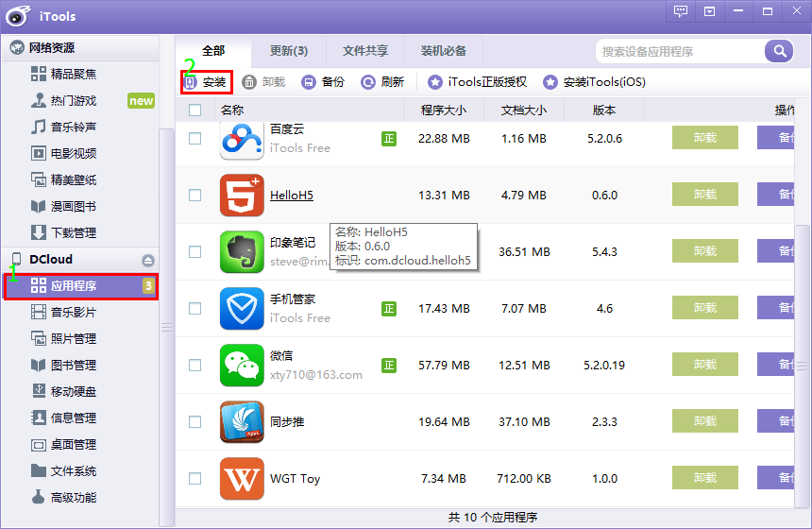
Task: Switch to the 更新(3) tab
Action: pyautogui.click(x=289, y=51)
